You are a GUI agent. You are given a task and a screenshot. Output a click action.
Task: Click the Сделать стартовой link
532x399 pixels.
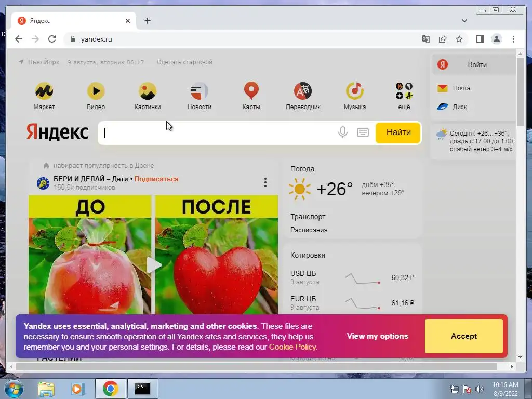(184, 62)
